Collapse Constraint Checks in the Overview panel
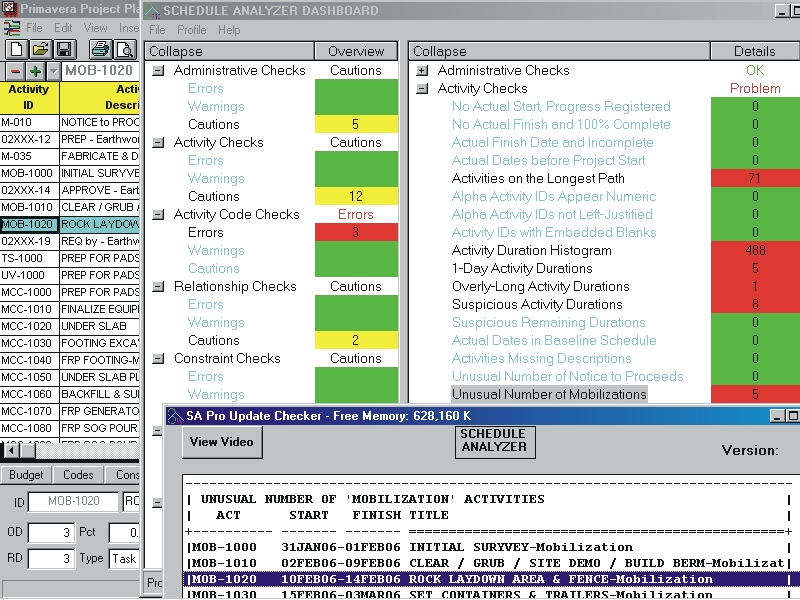800x600 pixels. [x=159, y=359]
